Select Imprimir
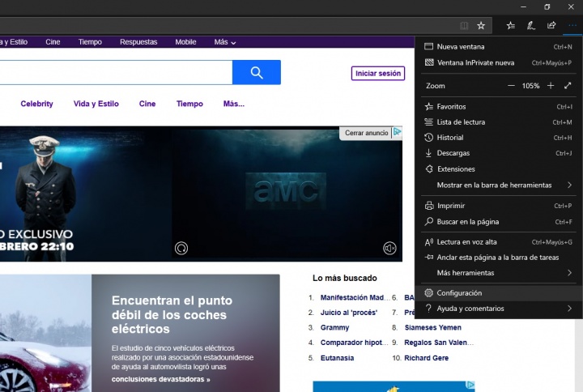 tap(498, 206)
